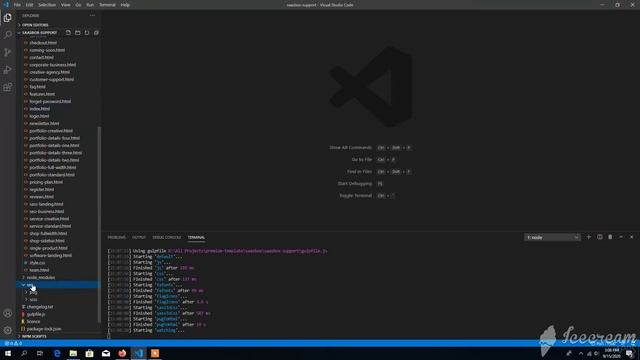Expand the NPM Scripts section
The height and width of the screenshot is (360, 640).
click(34, 336)
